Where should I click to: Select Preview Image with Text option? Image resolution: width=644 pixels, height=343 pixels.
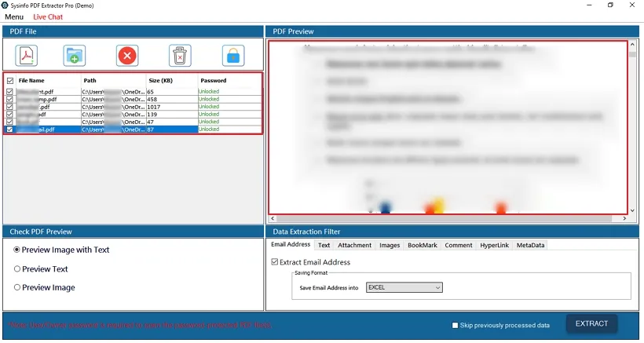click(x=16, y=250)
